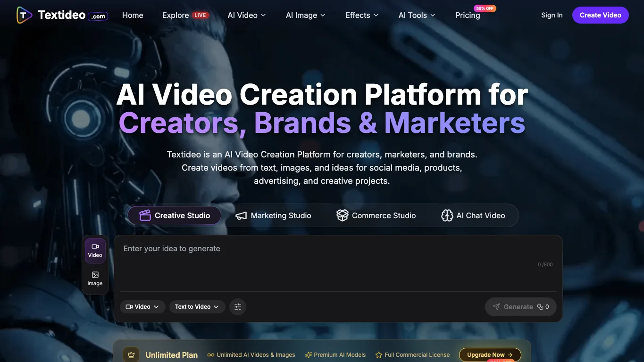Click the "50% OFF" badge above Pricing
The height and width of the screenshot is (362, 644).
[485, 8]
